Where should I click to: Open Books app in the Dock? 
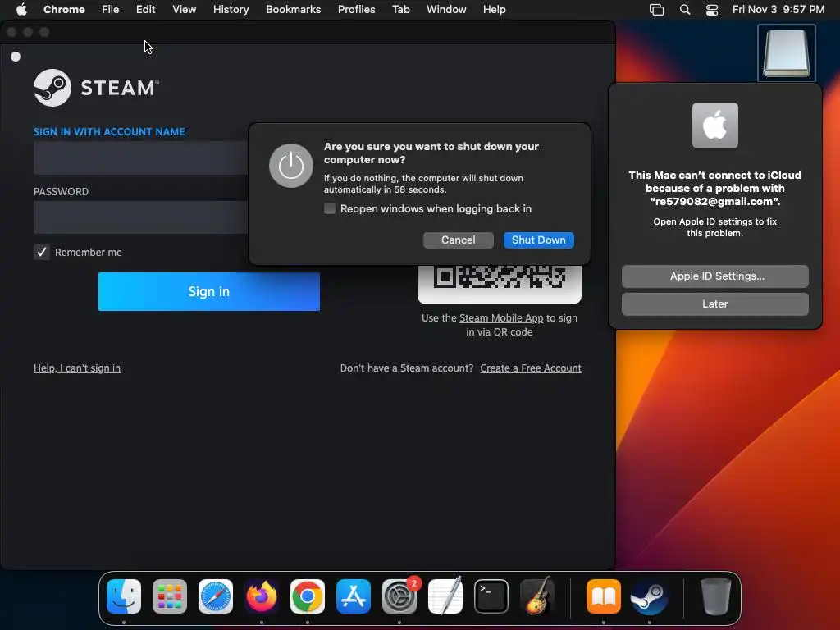pos(604,596)
